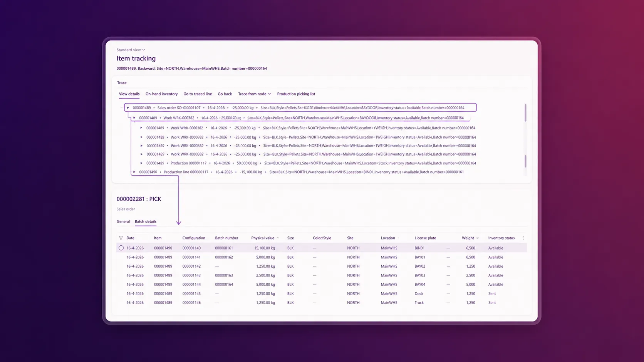Click the Site column header
The width and height of the screenshot is (644, 362).
click(350, 238)
